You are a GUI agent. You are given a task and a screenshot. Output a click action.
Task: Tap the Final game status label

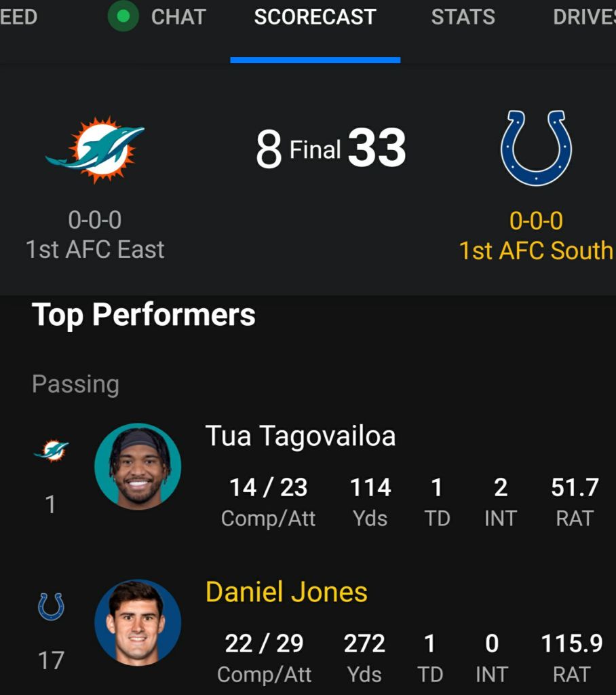[x=315, y=150]
